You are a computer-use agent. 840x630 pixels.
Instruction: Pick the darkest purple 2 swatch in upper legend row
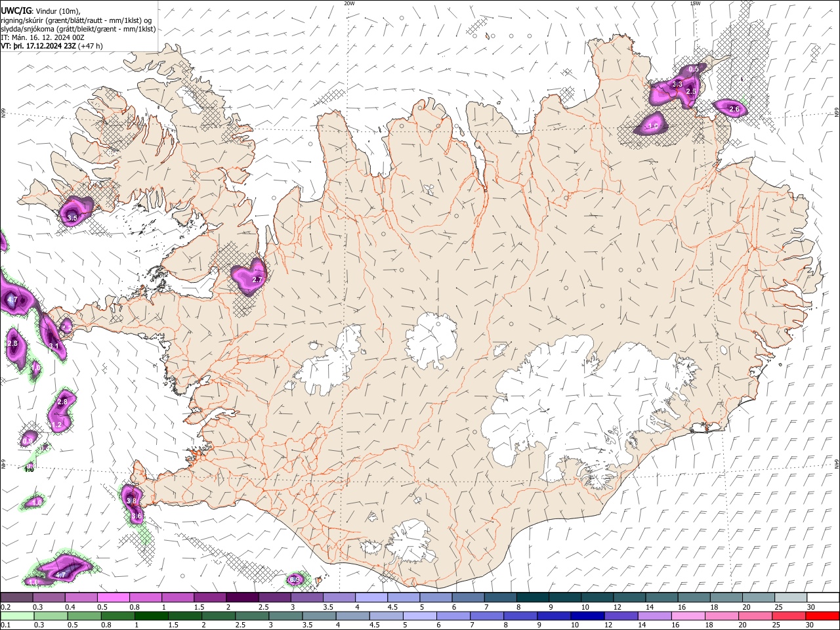pyautogui.click(x=242, y=597)
